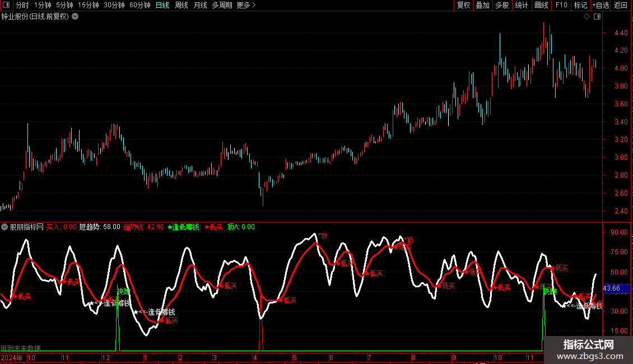Click the 4.40 price axis label
Image resolution: width=633 pixels, height=364 pixels.
coord(621,32)
